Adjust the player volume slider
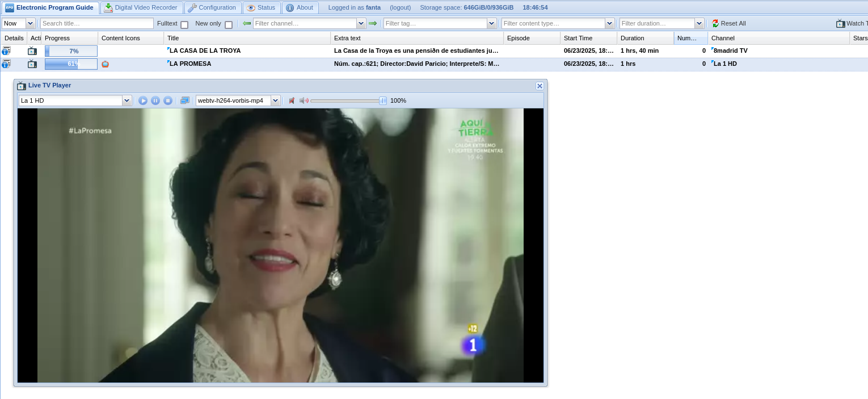The image size is (868, 399). coord(348,100)
